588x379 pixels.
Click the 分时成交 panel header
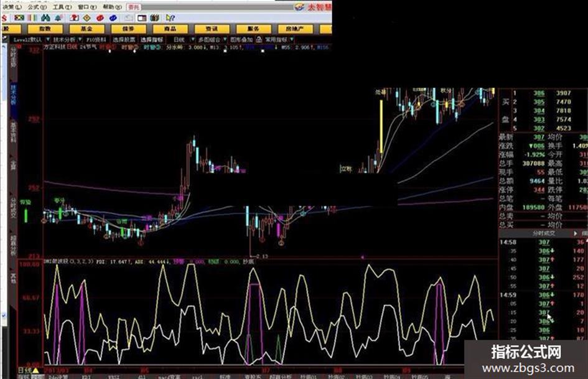pos(544,233)
